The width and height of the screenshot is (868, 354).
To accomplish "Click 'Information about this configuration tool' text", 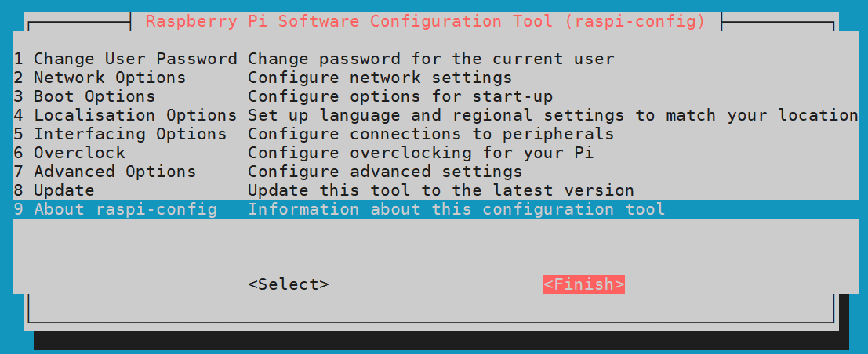I will [x=456, y=209].
